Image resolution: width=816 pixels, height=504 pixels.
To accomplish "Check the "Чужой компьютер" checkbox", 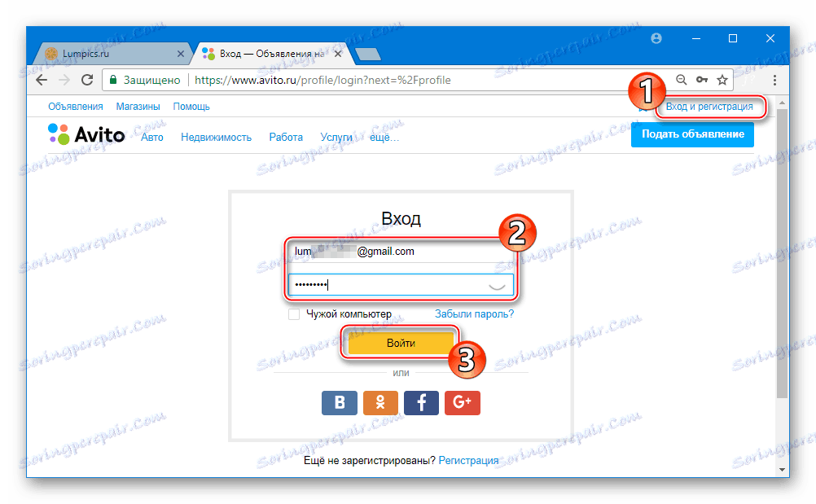I will pyautogui.click(x=294, y=314).
